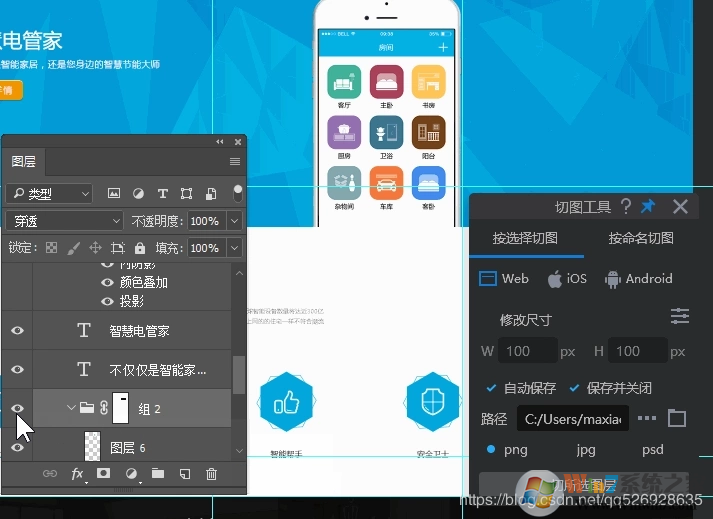The image size is (713, 519).
Task: Lock position move icon
Action: pyautogui.click(x=95, y=247)
